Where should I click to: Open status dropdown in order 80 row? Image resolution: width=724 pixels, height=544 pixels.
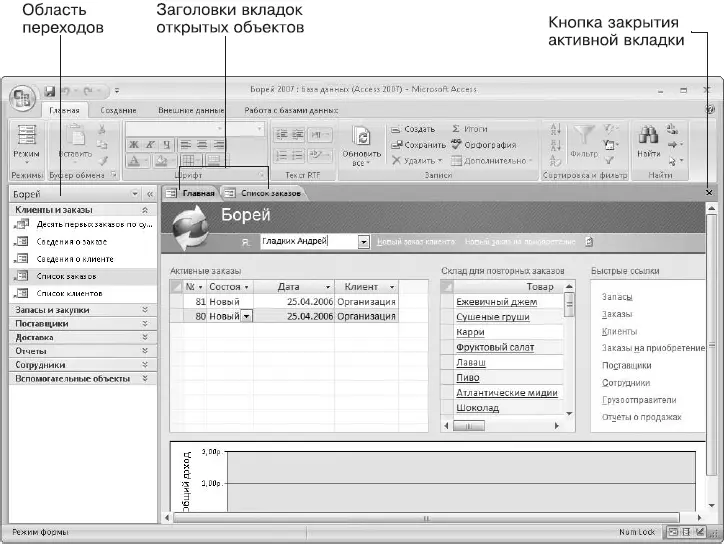pos(247,316)
